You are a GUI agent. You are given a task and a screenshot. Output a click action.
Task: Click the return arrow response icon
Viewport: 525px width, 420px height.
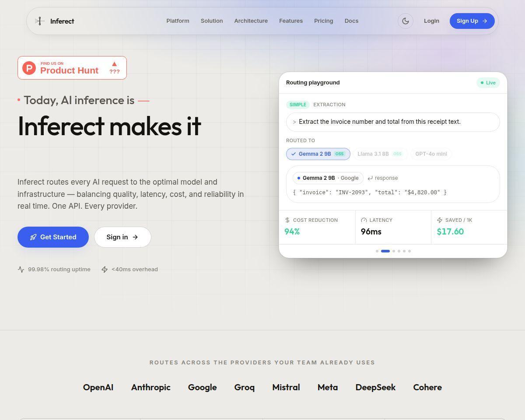(370, 178)
